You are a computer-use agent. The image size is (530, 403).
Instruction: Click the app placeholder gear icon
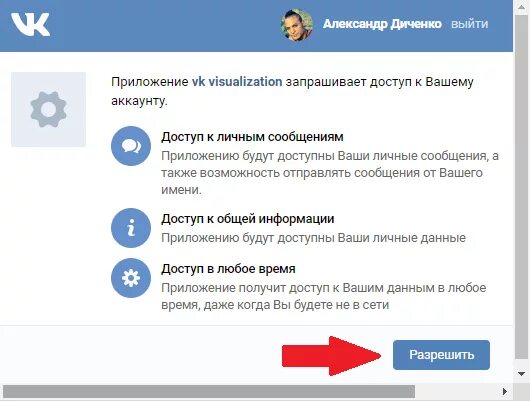[48, 109]
